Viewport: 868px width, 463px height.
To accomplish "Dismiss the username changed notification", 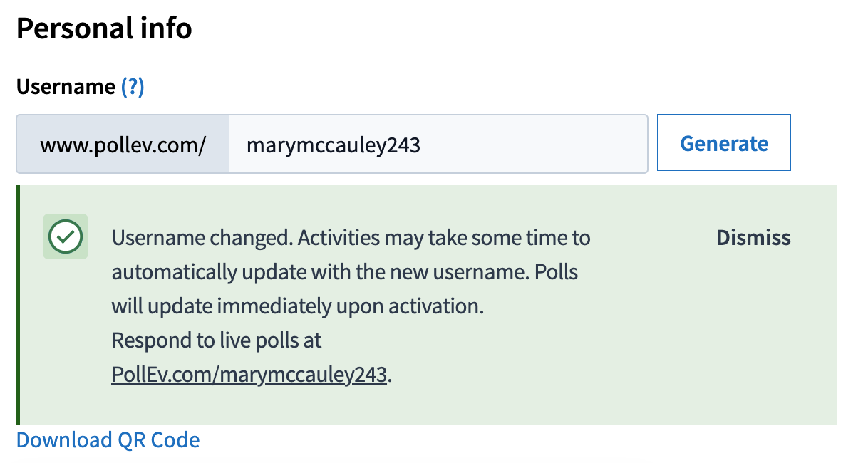I will pyautogui.click(x=753, y=238).
